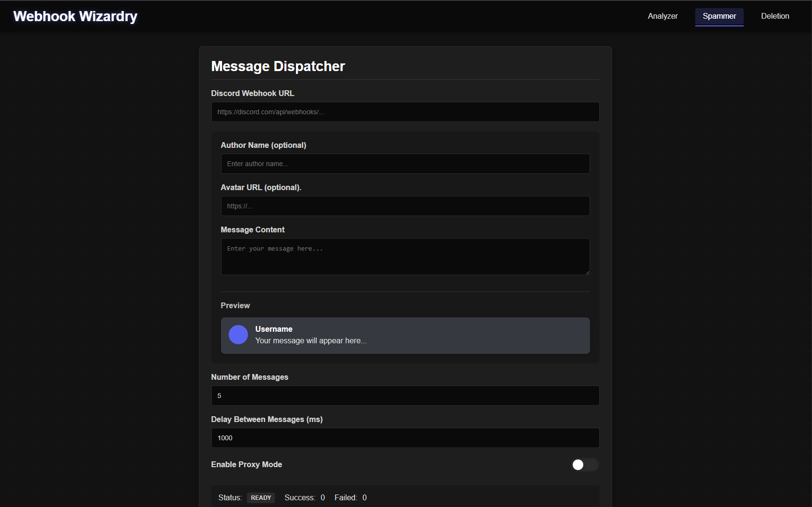
Task: Click the 'Author Name (optional)' label
Action: tap(263, 145)
